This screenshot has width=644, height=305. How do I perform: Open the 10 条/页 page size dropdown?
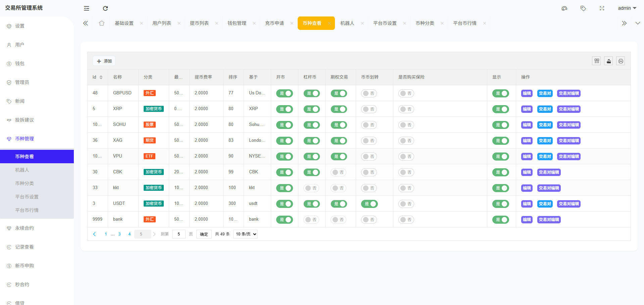(x=245, y=234)
